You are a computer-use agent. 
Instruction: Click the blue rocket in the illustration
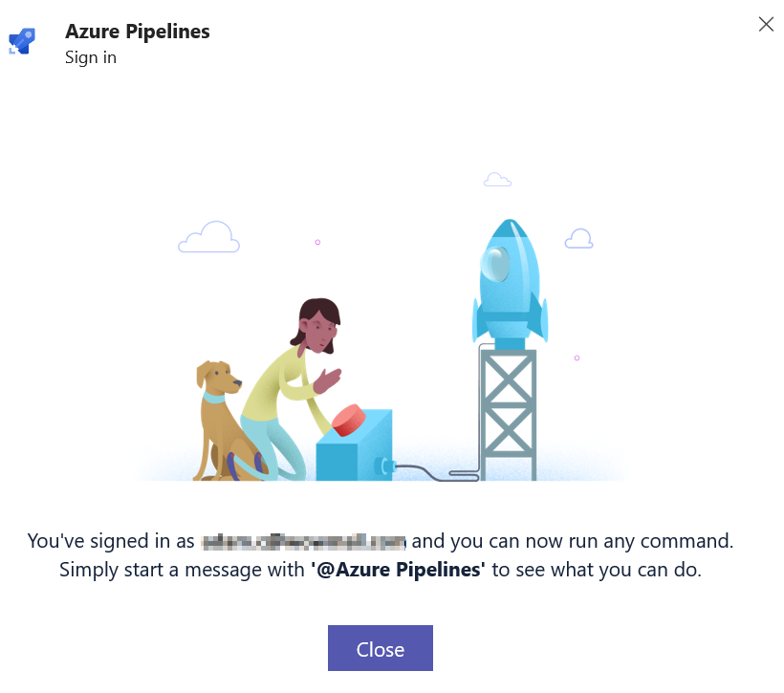click(510, 283)
